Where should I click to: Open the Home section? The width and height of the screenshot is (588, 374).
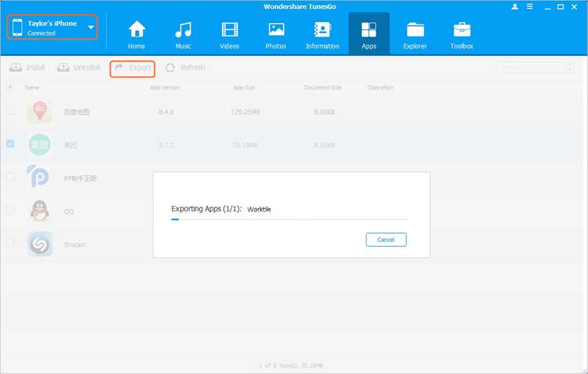pos(136,35)
